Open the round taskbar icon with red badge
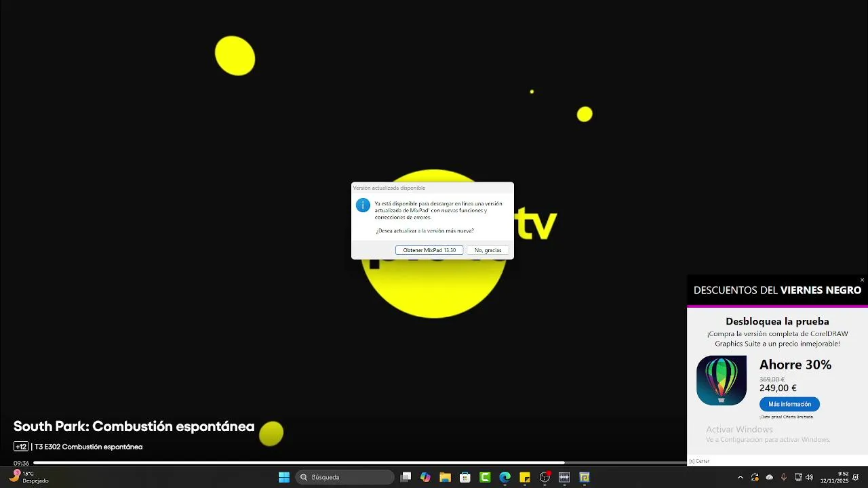 pos(545,477)
